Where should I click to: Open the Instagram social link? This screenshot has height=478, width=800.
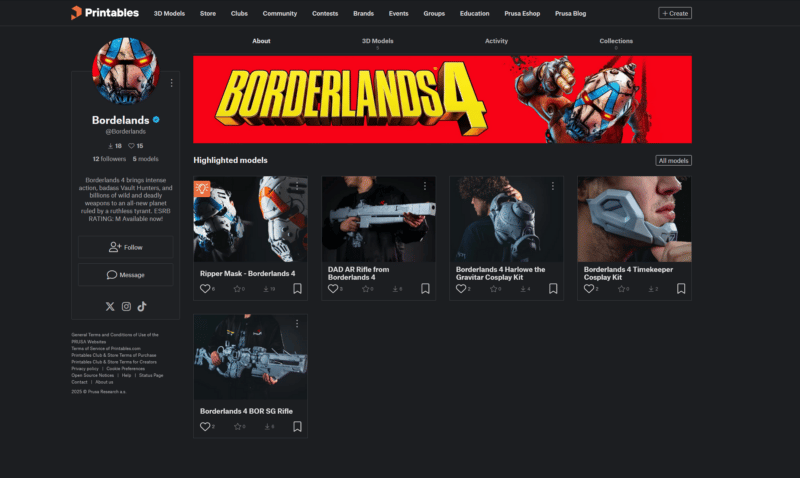pos(126,307)
